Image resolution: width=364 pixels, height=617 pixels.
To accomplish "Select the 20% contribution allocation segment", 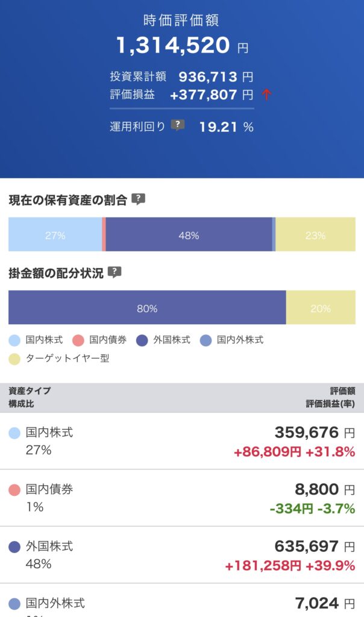I will click(x=321, y=308).
